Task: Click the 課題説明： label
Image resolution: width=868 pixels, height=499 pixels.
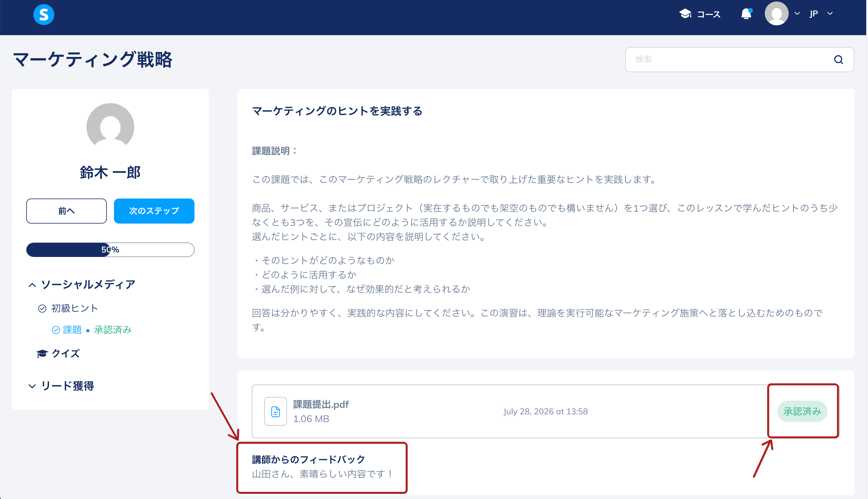Action: tap(275, 151)
